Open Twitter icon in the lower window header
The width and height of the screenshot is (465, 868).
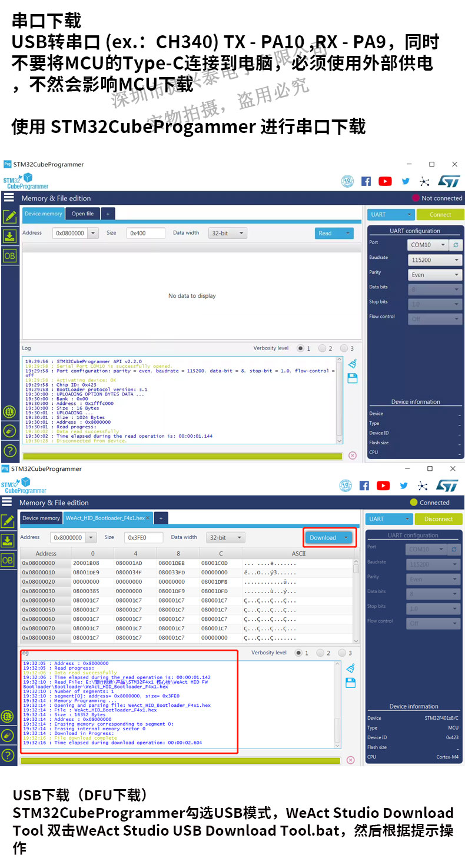pyautogui.click(x=404, y=485)
